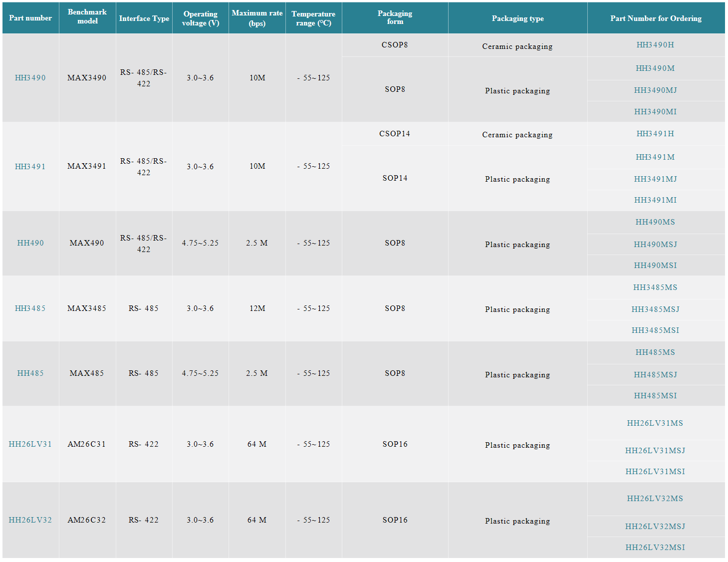Click ordering link HH26LV31MSJ

click(655, 451)
